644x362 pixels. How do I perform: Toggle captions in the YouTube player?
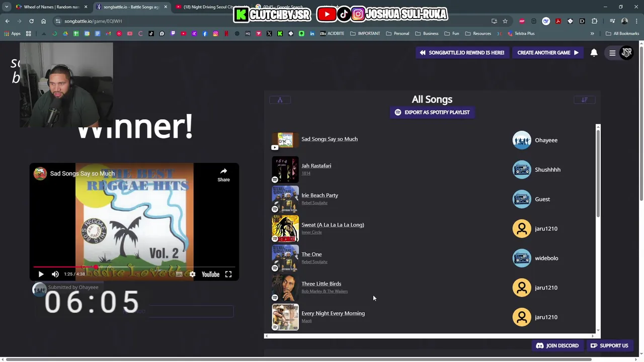(x=179, y=274)
